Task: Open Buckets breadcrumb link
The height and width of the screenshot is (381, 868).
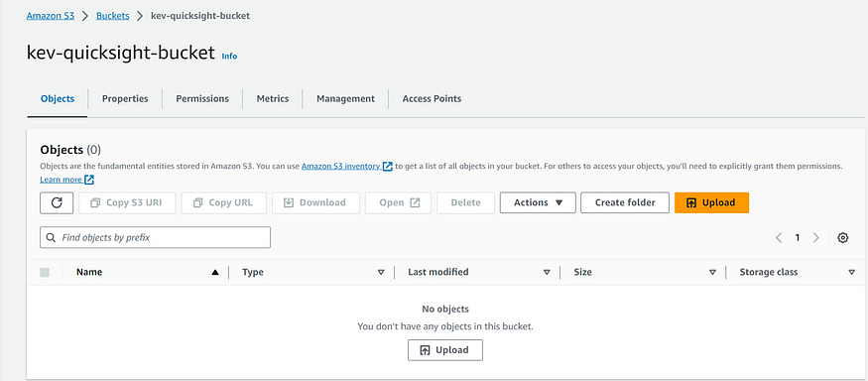Action: point(112,16)
